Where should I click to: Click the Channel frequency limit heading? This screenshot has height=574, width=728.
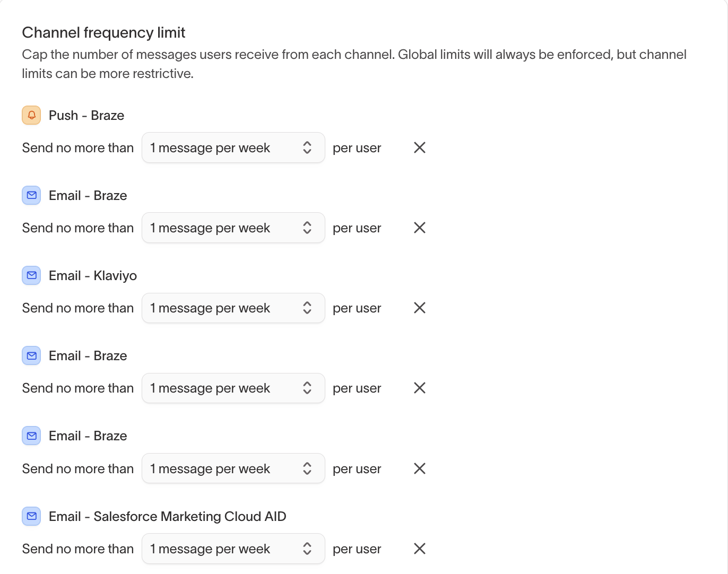coord(103,32)
